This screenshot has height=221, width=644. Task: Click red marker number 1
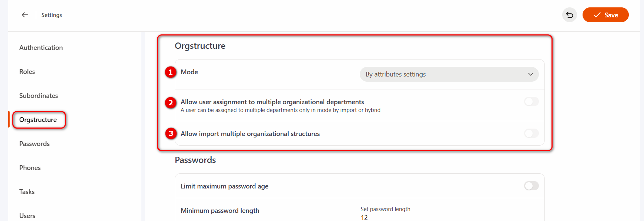pyautogui.click(x=171, y=72)
